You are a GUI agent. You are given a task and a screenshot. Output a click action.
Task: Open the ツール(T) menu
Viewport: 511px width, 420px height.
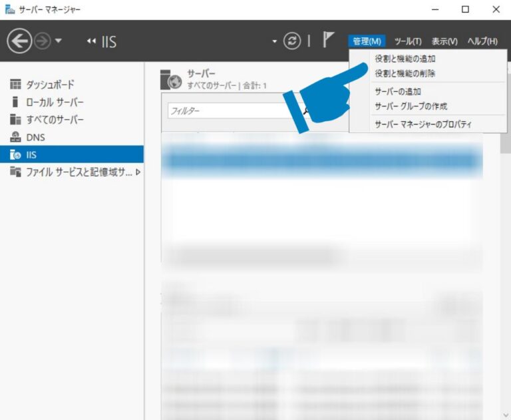408,41
